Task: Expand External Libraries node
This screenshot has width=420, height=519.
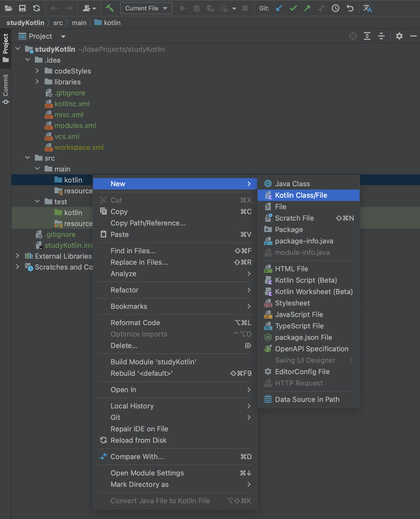Action: coord(18,256)
